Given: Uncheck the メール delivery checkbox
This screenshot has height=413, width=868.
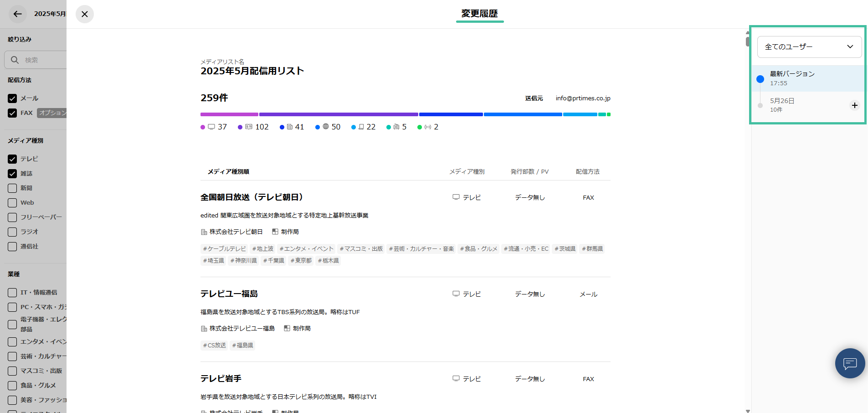Looking at the screenshot, I should pos(12,98).
